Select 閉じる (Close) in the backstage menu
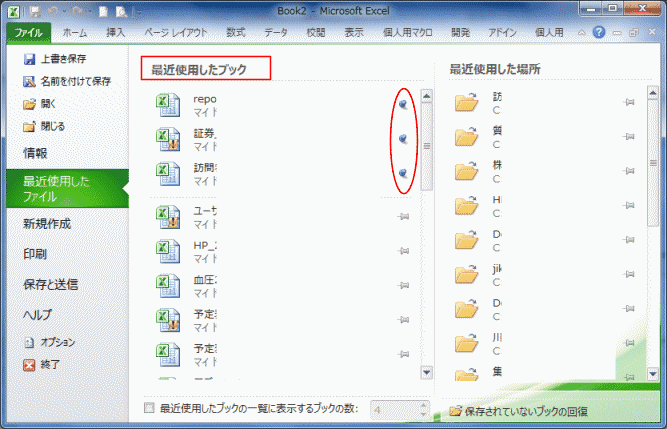The height and width of the screenshot is (429, 667). [44, 126]
